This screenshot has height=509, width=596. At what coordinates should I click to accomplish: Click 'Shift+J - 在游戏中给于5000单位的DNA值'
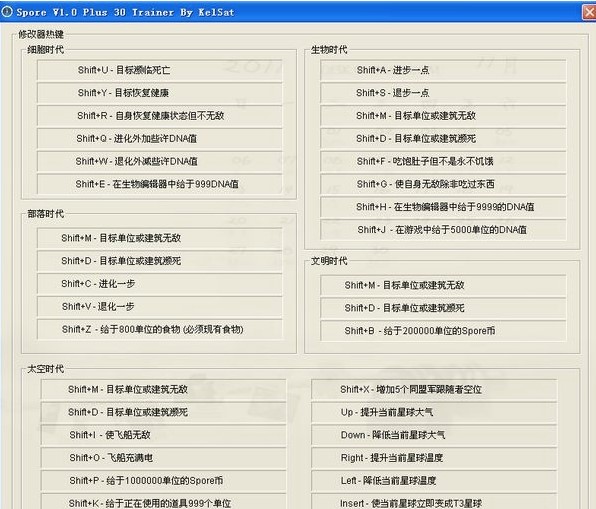[443, 230]
